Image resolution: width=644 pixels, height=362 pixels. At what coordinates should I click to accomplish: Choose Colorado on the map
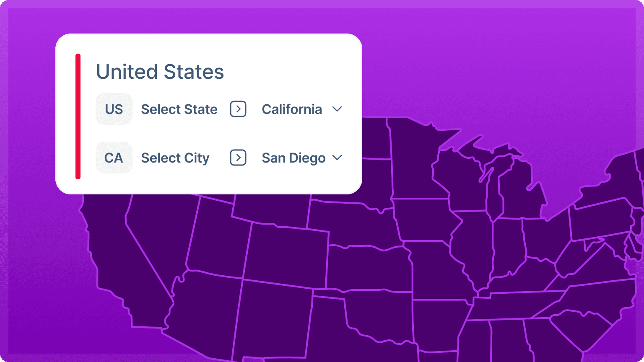[x=285, y=256]
